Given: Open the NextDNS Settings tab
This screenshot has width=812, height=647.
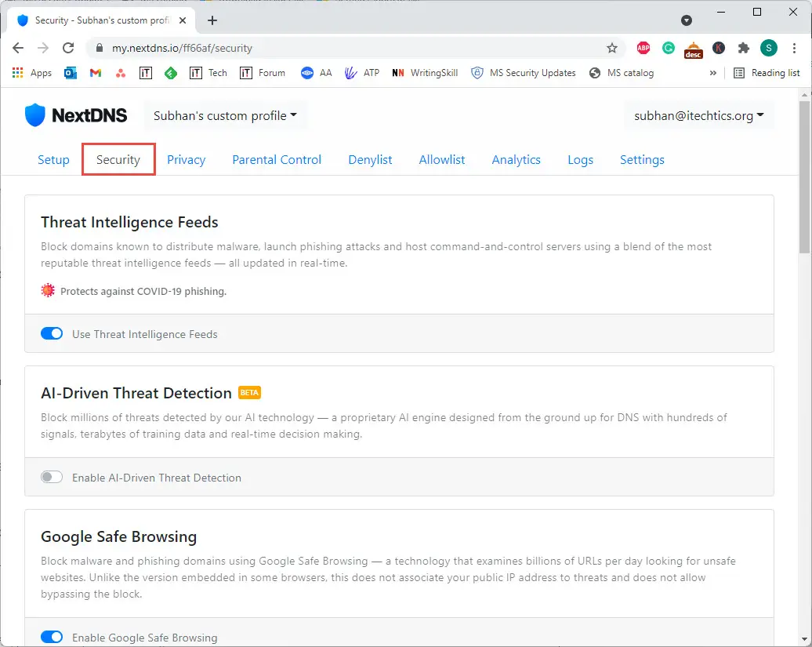Looking at the screenshot, I should point(642,159).
